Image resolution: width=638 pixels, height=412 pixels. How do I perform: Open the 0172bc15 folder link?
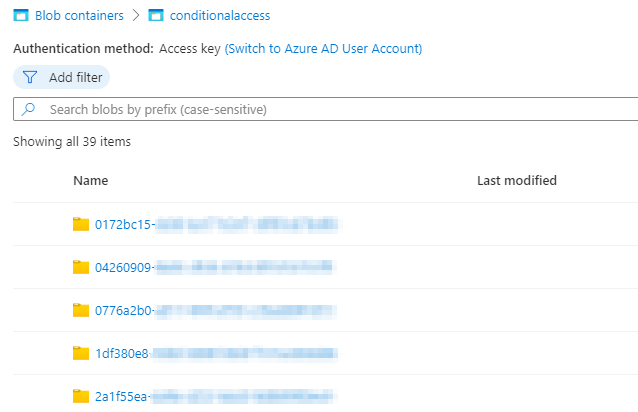tap(124, 224)
